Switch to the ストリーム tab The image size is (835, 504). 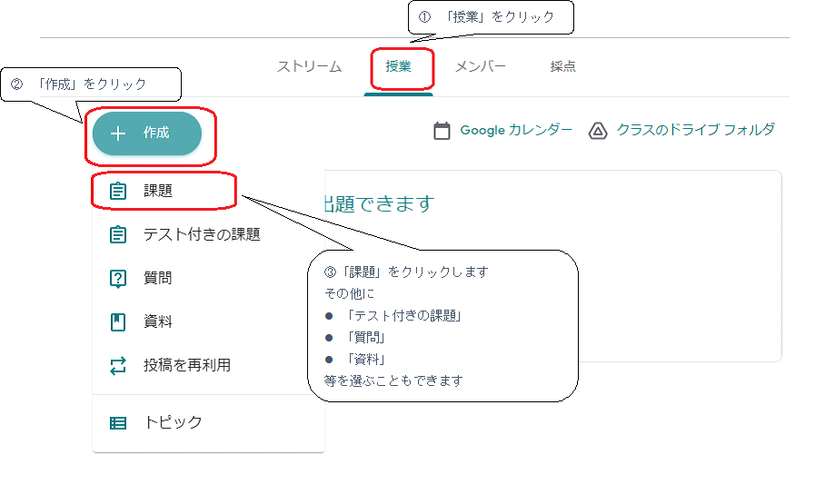(309, 66)
